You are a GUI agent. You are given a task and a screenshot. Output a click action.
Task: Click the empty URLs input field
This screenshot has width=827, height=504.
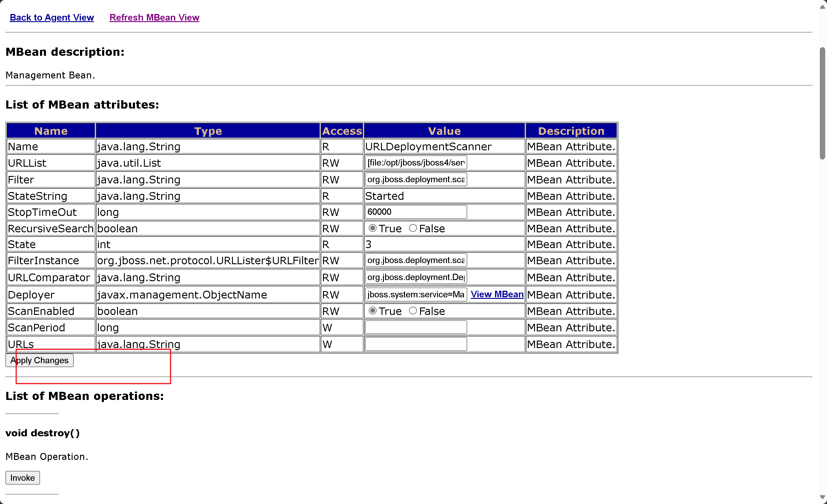tap(416, 344)
